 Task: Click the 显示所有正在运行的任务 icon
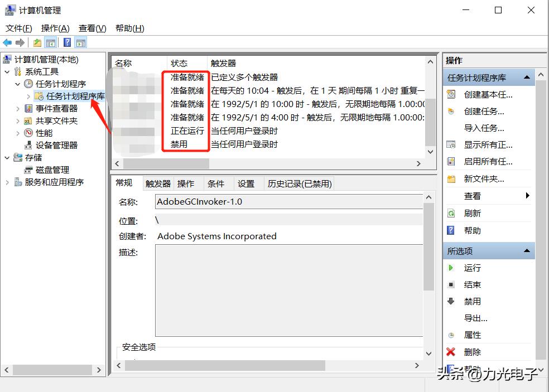(x=451, y=144)
